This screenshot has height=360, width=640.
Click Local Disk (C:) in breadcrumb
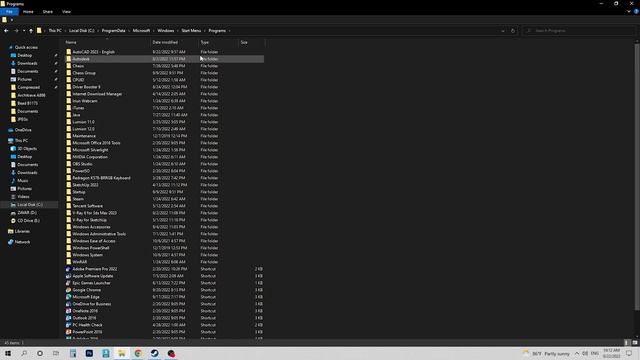[81, 31]
